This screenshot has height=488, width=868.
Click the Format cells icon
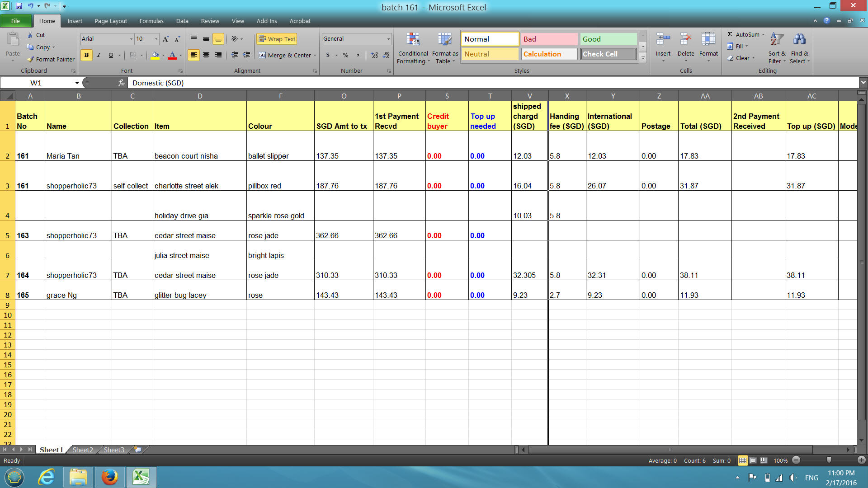pos(708,40)
